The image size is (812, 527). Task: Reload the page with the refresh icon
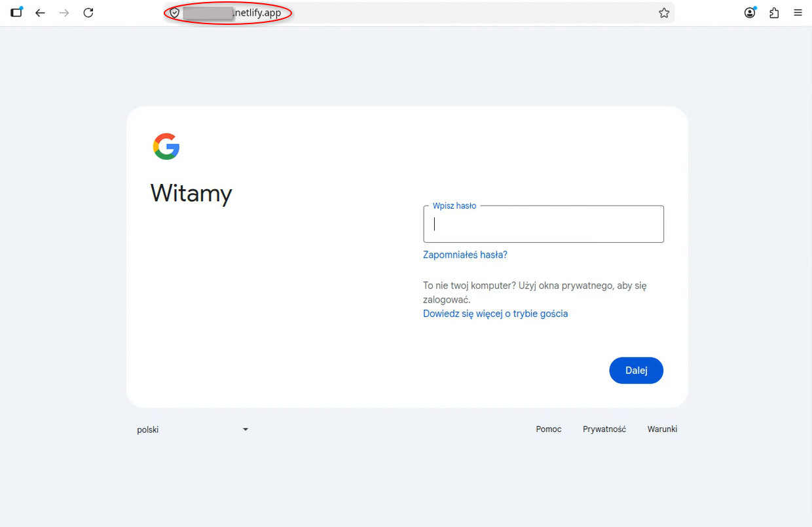[x=88, y=12]
